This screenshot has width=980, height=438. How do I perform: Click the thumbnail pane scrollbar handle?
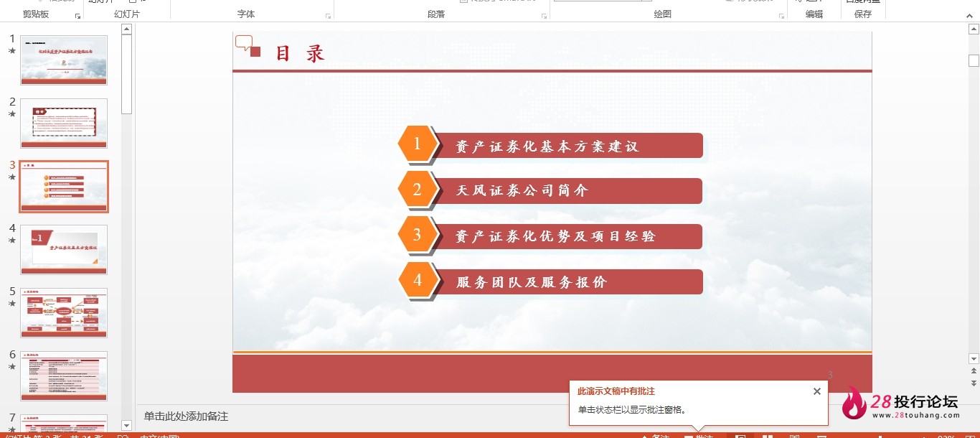(x=126, y=75)
